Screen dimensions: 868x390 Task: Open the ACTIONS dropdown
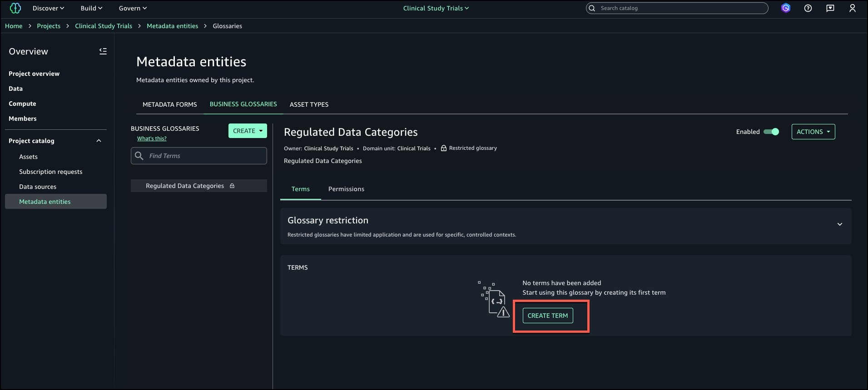pyautogui.click(x=813, y=132)
